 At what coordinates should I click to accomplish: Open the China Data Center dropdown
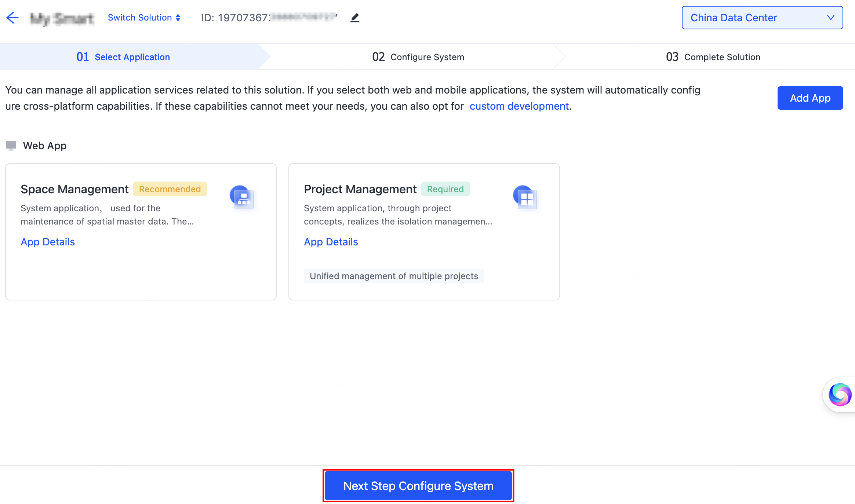pos(762,17)
